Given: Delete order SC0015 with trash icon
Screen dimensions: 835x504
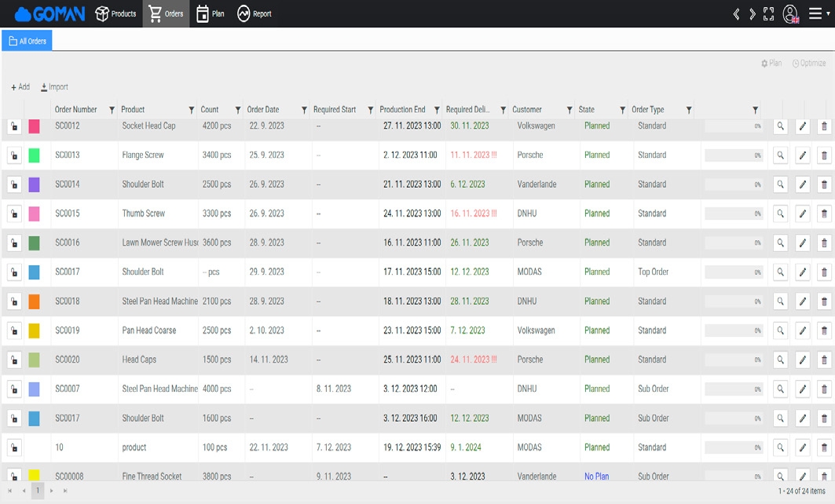Looking at the screenshot, I should pyautogui.click(x=824, y=214).
